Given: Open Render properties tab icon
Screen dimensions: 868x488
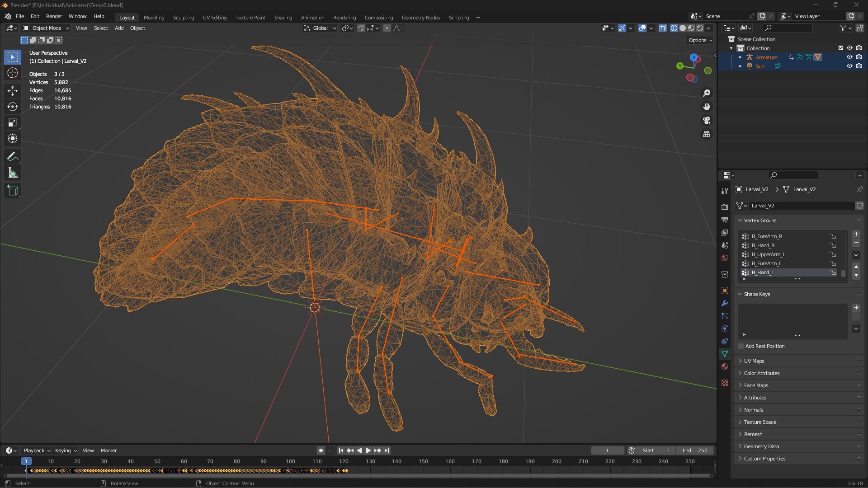Looking at the screenshot, I should pos(725,207).
